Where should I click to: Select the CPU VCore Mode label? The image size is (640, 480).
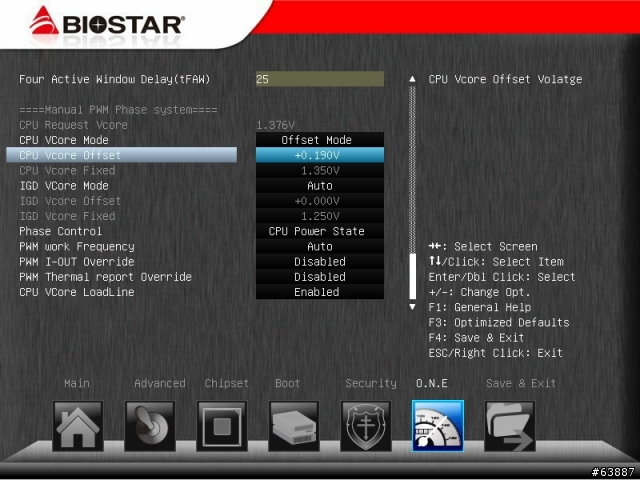coord(64,140)
